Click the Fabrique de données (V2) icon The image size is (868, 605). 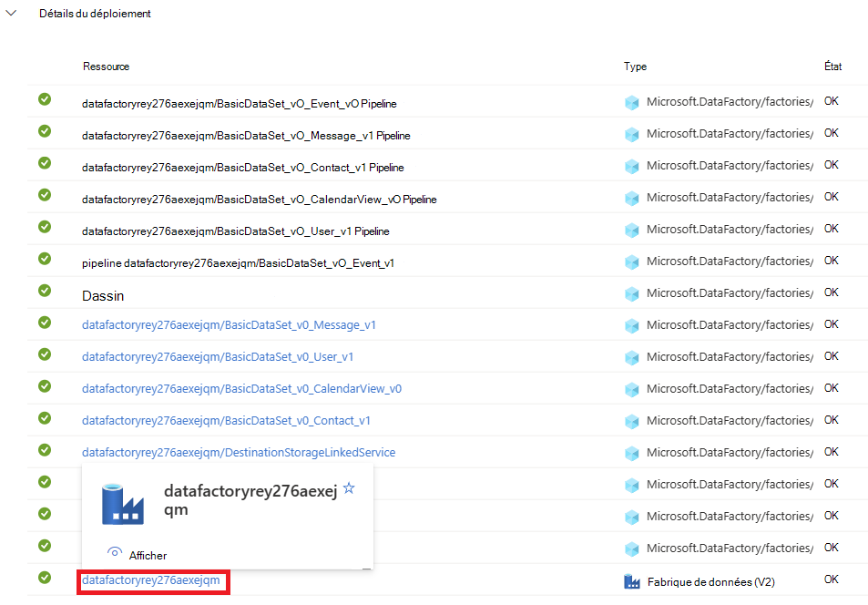pos(632,580)
